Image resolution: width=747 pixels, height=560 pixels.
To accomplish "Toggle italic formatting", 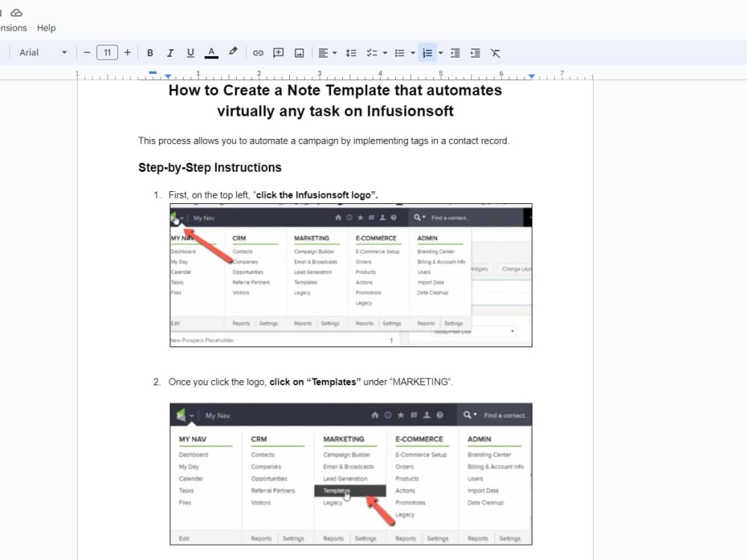I will (x=170, y=53).
